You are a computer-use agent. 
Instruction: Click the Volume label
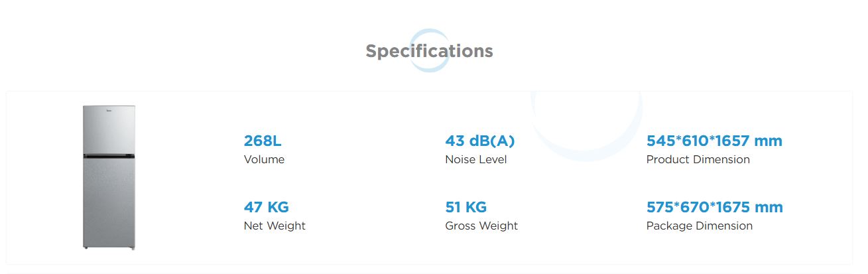pos(264,159)
